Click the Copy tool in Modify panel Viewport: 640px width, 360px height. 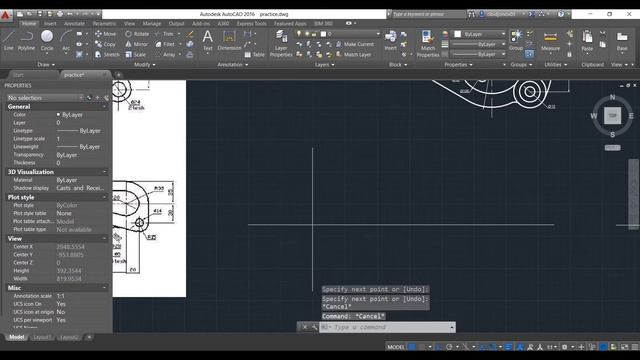106,44
